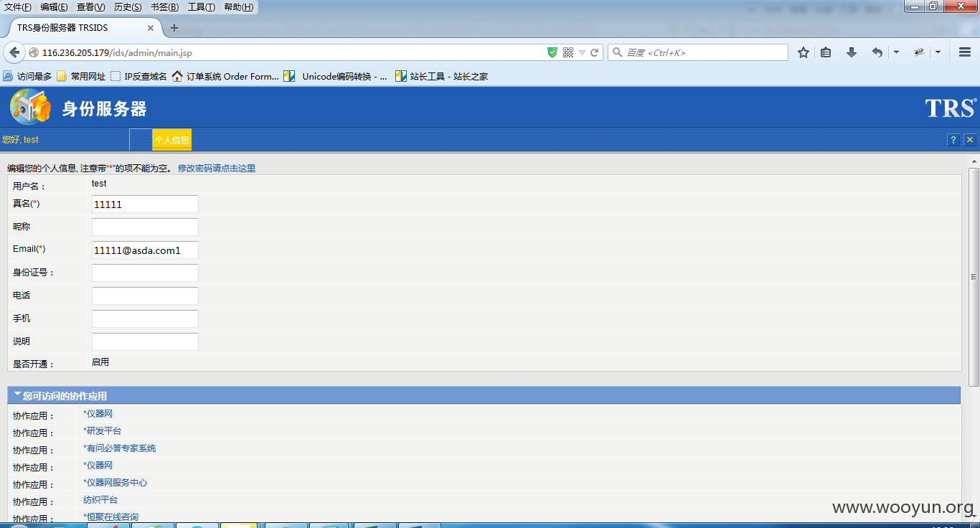Open the 书签(B) menu
This screenshot has width=980, height=528.
[164, 7]
